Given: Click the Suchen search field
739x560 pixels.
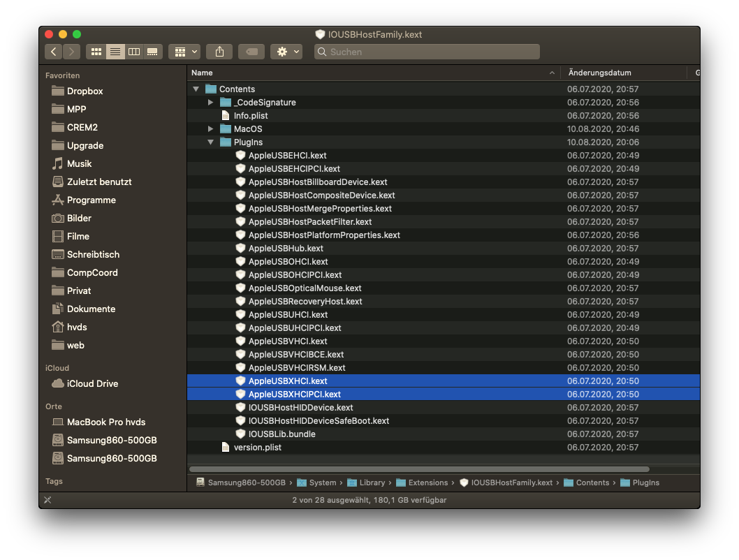Looking at the screenshot, I should click(427, 52).
